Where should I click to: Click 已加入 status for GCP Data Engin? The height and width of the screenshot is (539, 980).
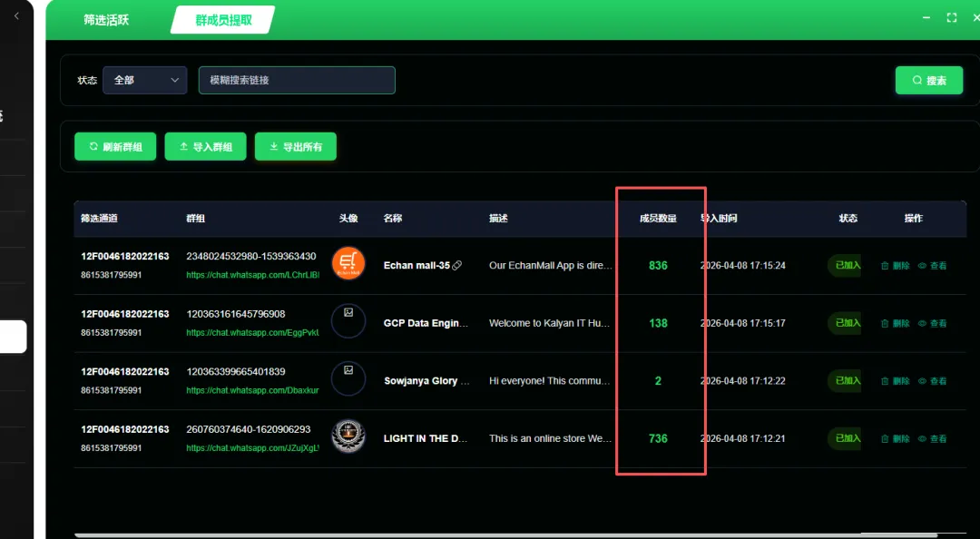point(845,323)
